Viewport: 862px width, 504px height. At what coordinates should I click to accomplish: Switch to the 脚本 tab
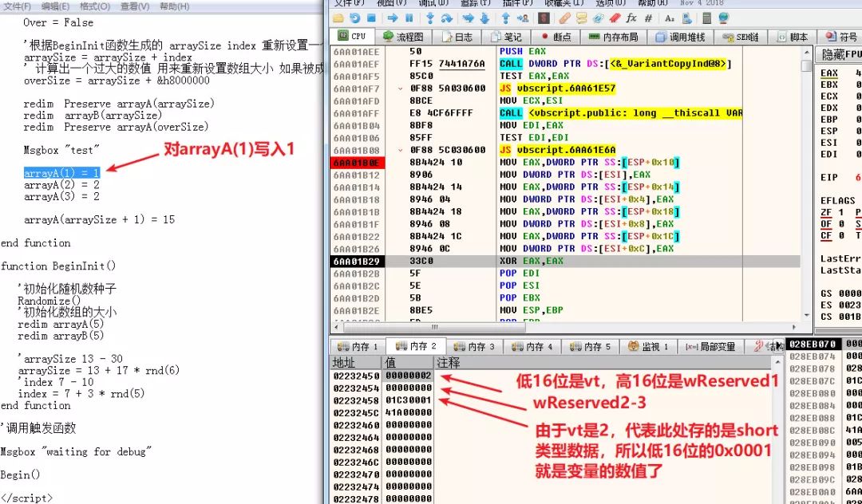pos(792,37)
